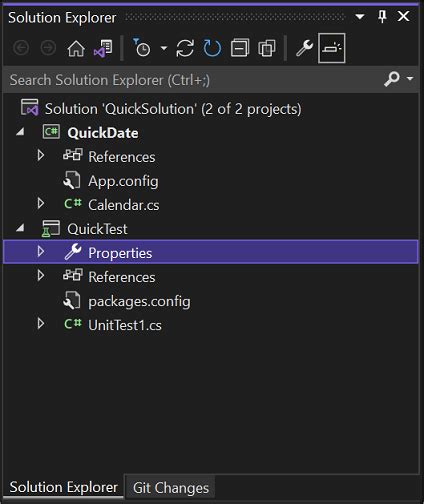Viewport: 424px width, 504px height.
Task: Click the Home icon in toolbar
Action: (76, 49)
